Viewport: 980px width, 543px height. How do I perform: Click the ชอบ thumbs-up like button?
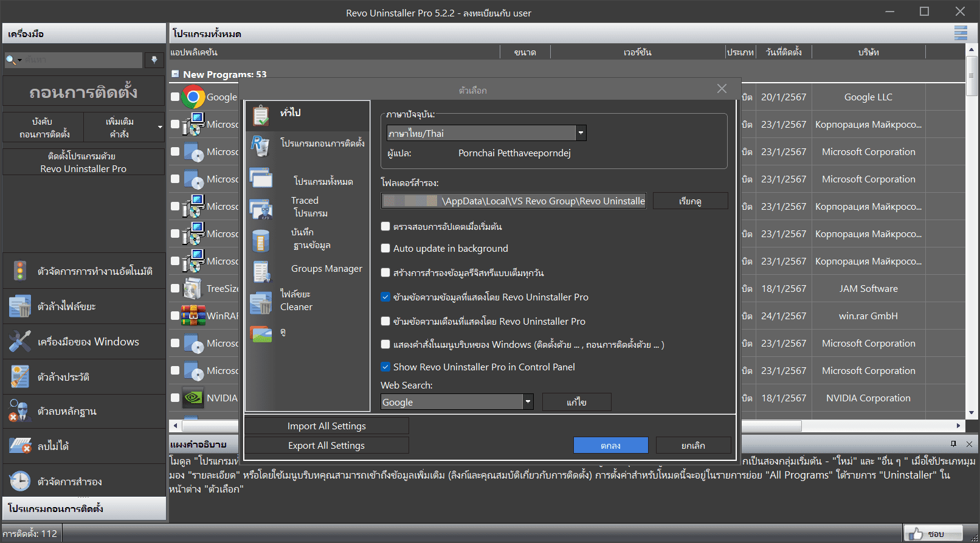coord(933,534)
